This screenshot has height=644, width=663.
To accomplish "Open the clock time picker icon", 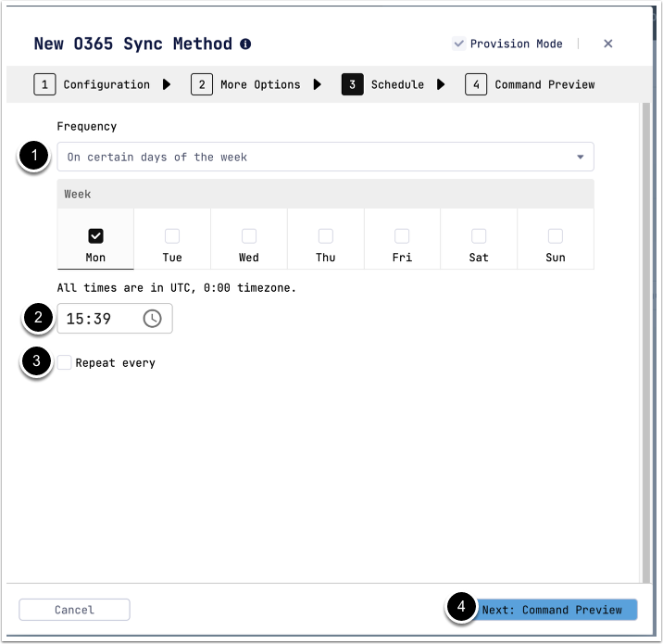I will [152, 319].
